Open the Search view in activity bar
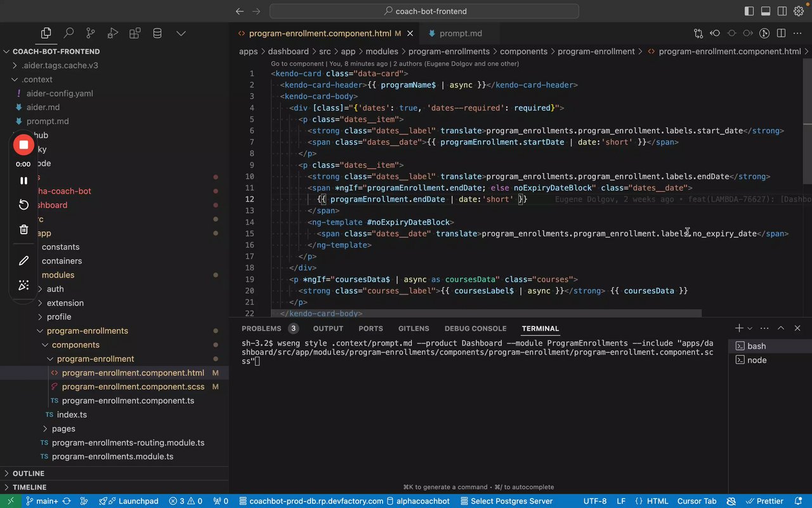Viewport: 812px width, 508px height. coord(69,33)
